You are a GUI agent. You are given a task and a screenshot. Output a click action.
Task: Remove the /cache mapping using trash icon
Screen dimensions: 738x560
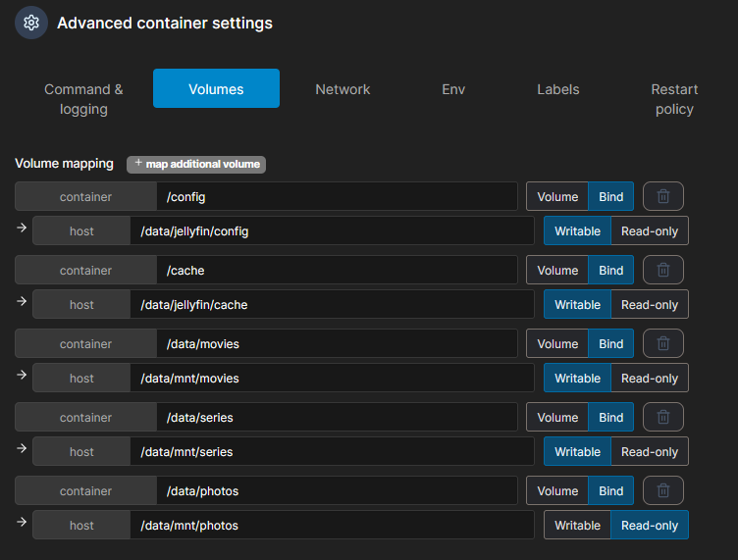[662, 270]
